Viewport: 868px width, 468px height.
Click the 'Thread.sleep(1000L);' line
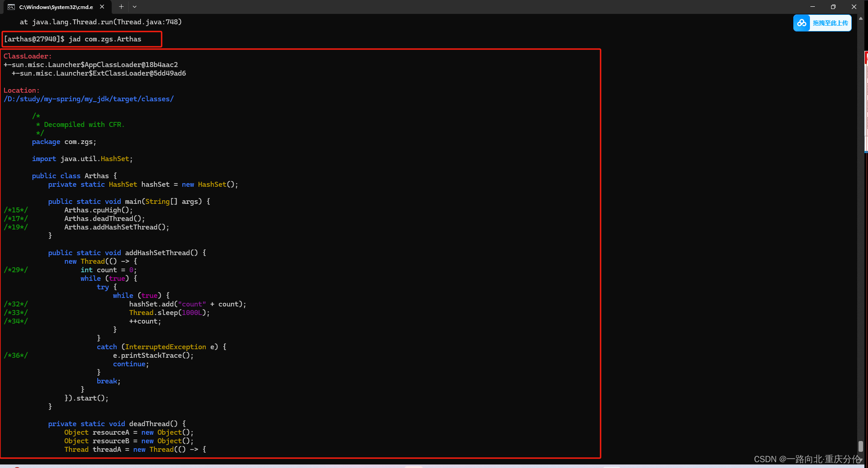click(x=169, y=313)
